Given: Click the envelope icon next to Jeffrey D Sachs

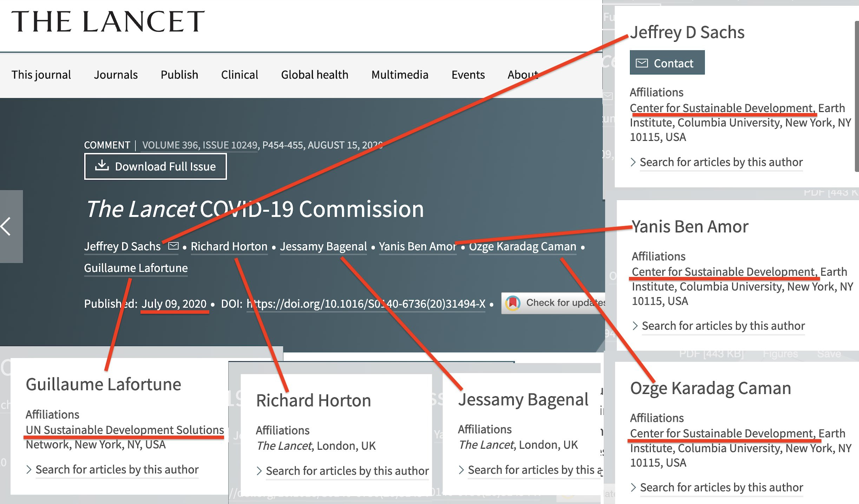Looking at the screenshot, I should (x=173, y=246).
